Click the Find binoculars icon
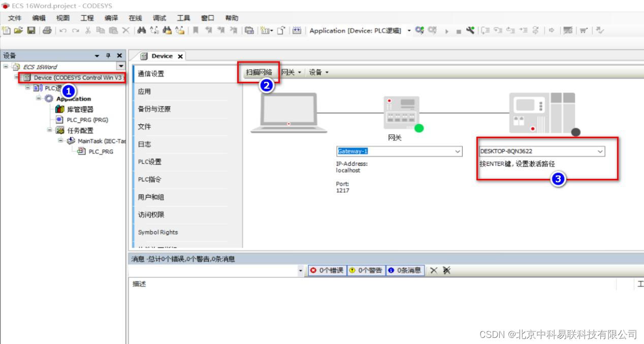 click(x=142, y=30)
